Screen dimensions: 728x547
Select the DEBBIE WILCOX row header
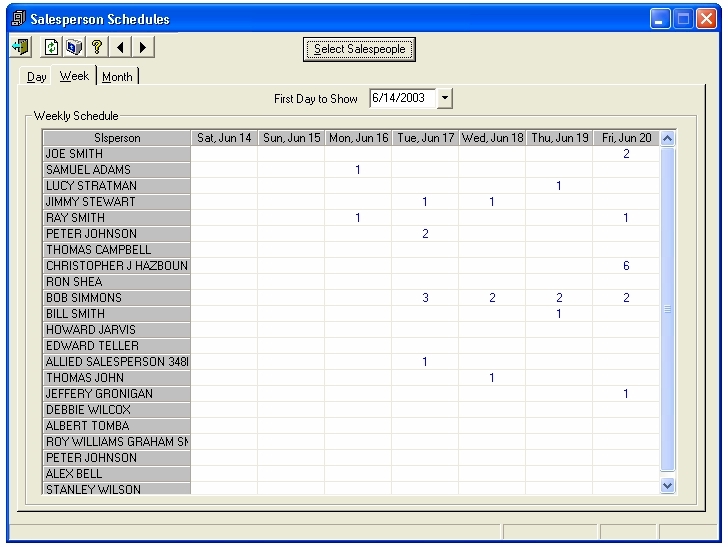click(x=117, y=410)
